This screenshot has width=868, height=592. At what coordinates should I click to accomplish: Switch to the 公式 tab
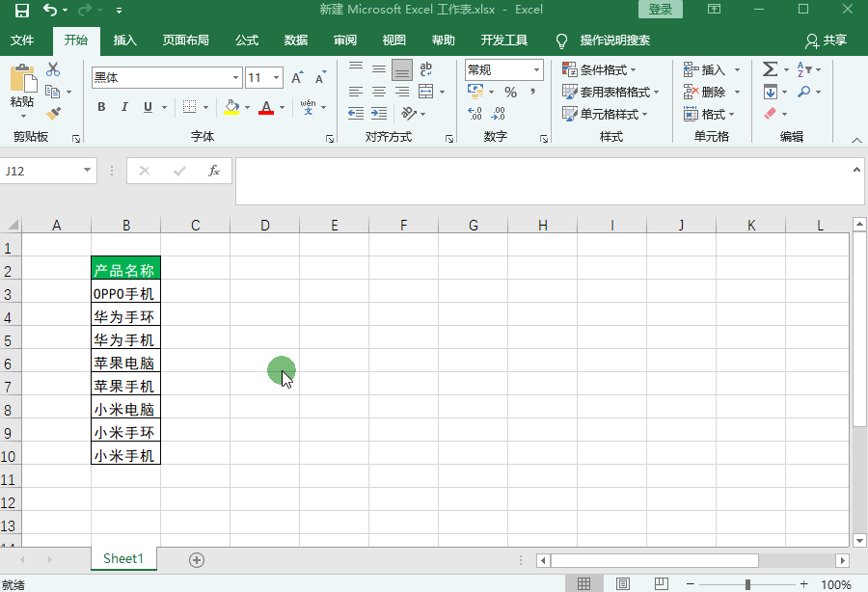click(x=246, y=40)
